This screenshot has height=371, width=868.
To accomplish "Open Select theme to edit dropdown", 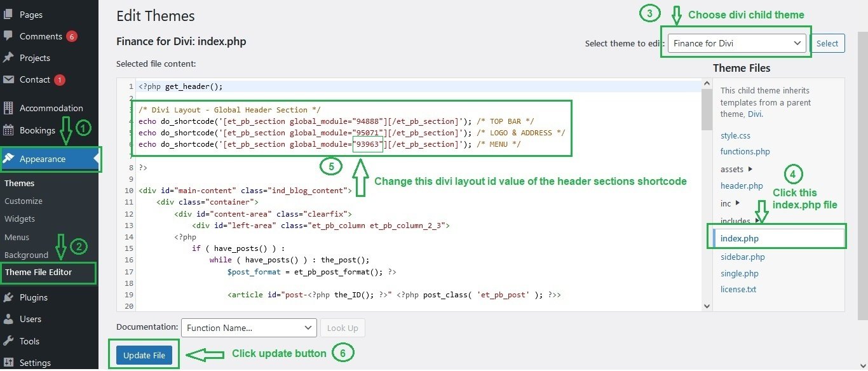I will click(737, 43).
